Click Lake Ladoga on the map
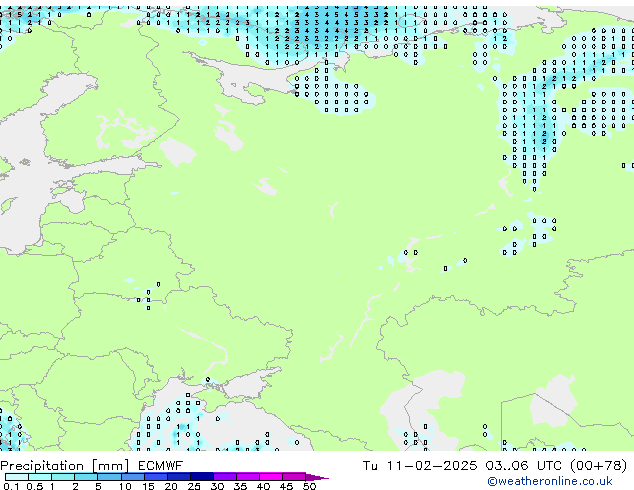 point(178,152)
